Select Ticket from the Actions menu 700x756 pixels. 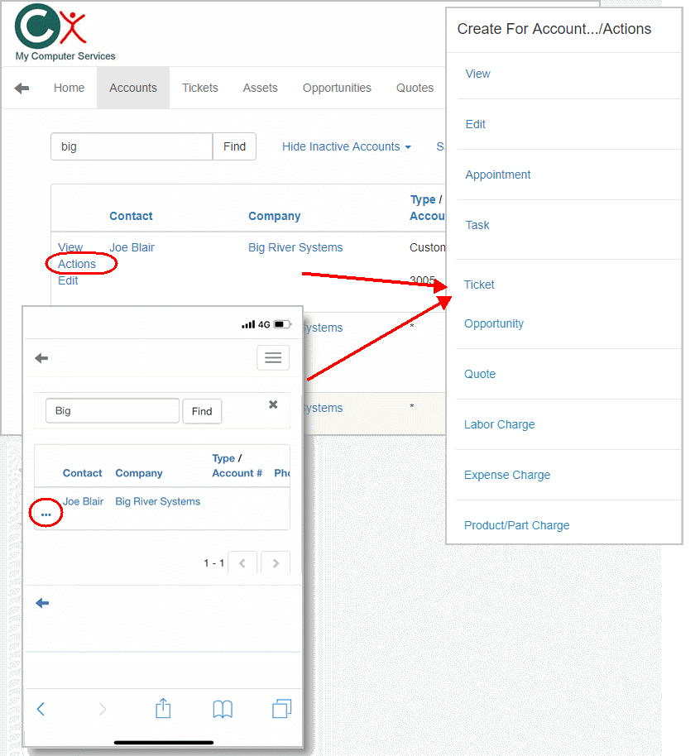(479, 285)
